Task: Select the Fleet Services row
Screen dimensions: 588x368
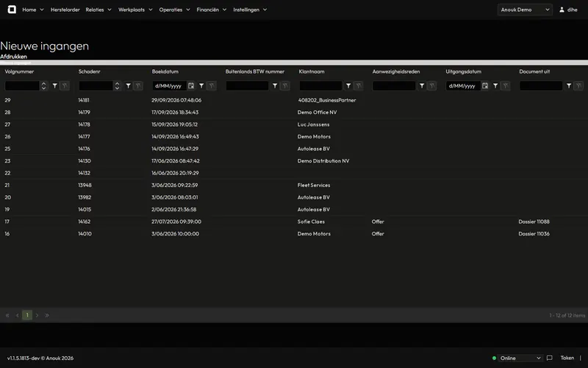Action: pyautogui.click(x=294, y=185)
